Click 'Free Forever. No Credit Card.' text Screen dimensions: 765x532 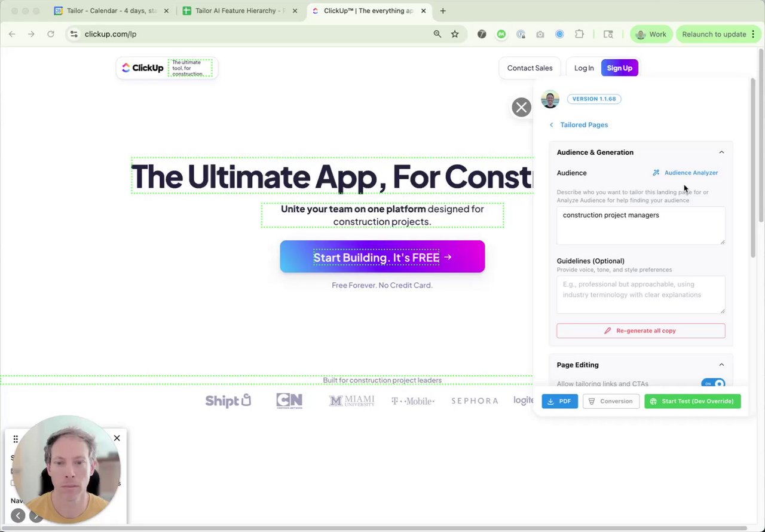pos(382,285)
